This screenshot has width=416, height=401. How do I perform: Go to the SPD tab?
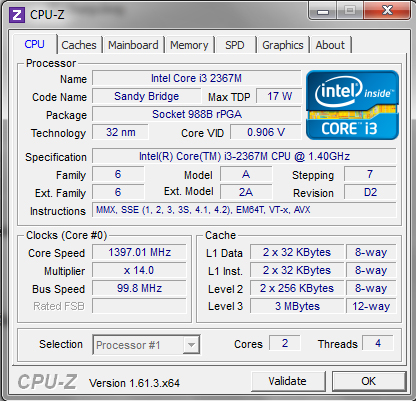[235, 45]
